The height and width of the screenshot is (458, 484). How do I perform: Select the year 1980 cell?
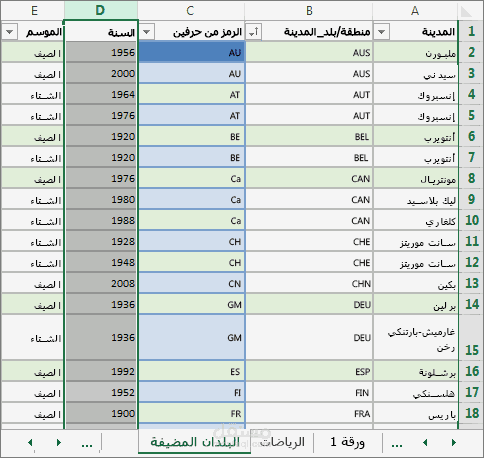tap(101, 199)
